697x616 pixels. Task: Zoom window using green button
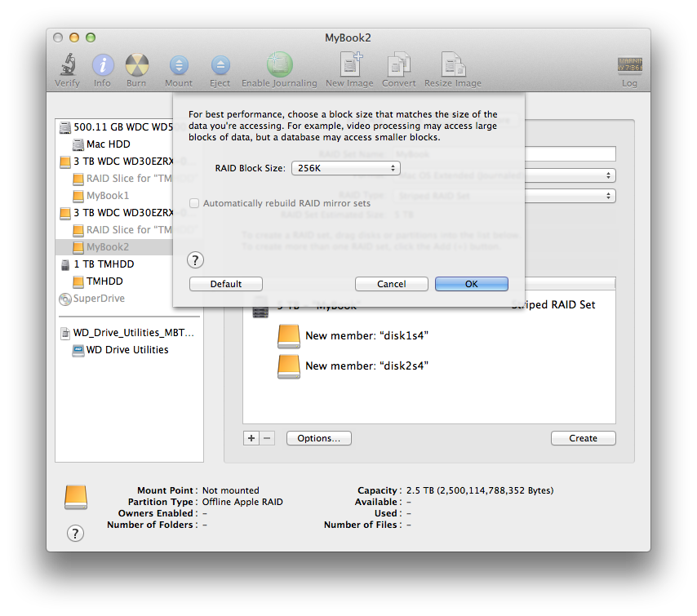click(91, 38)
